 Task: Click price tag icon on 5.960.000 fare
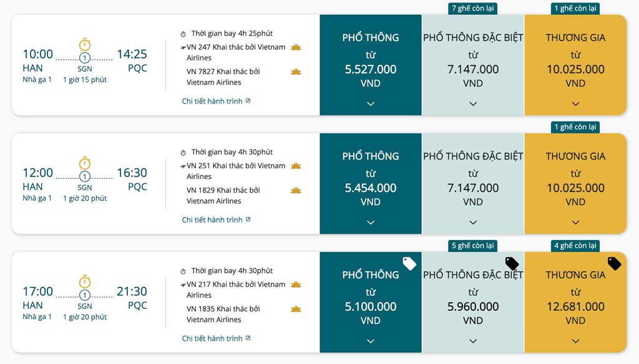point(512,263)
